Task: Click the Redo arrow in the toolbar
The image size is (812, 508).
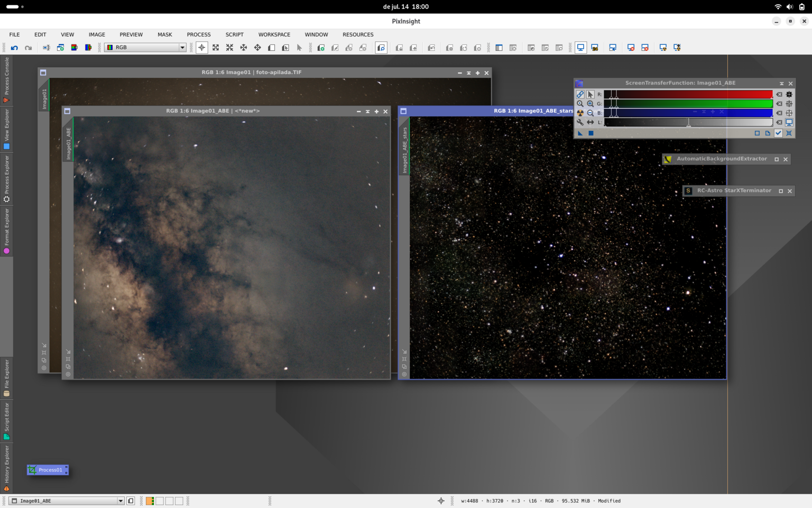Action: click(29, 48)
